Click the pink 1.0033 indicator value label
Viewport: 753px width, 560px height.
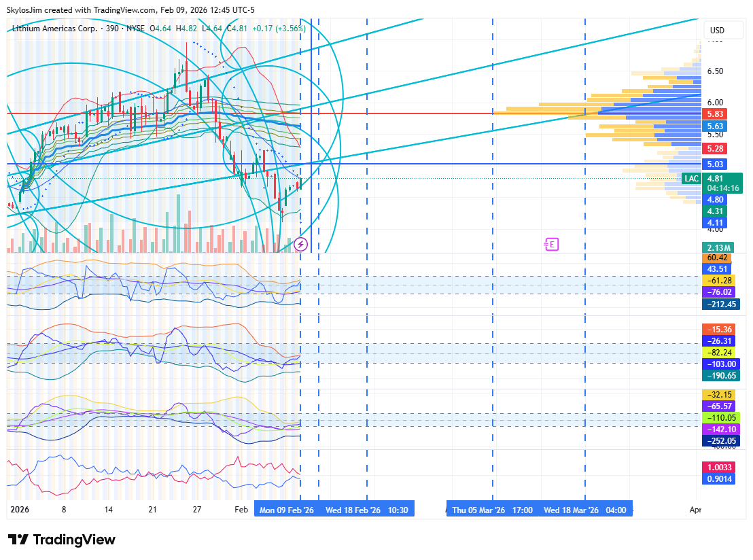pyautogui.click(x=719, y=468)
